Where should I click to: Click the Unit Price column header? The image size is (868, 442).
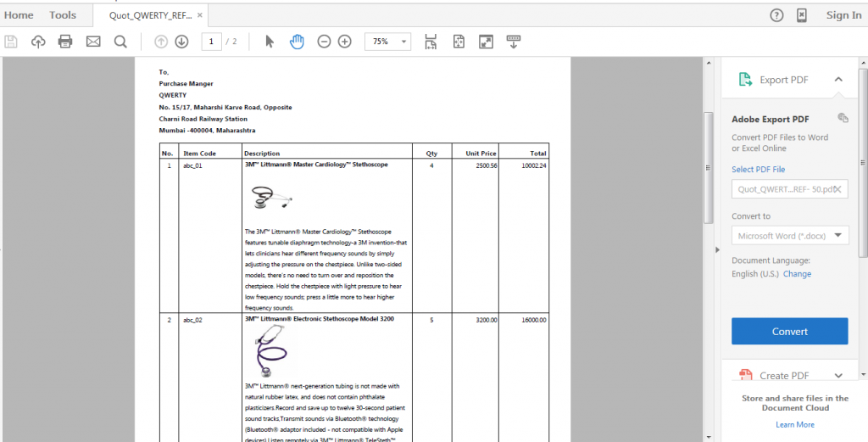pos(481,154)
